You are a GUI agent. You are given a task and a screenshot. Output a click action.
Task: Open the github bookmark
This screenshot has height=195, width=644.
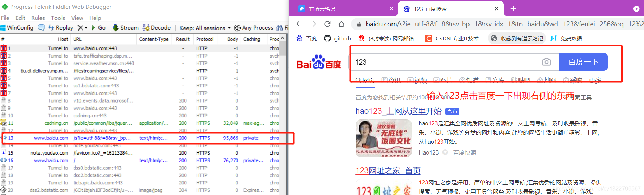pos(338,38)
